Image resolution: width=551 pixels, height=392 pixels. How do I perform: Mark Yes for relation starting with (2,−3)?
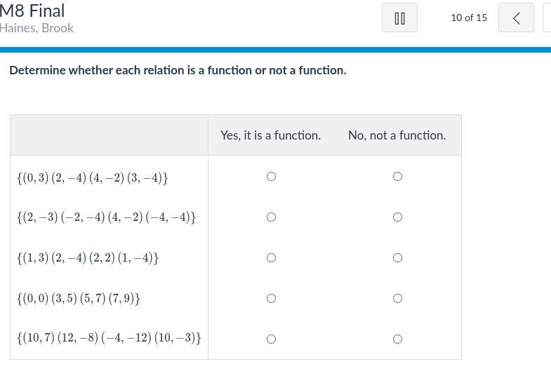(x=271, y=217)
